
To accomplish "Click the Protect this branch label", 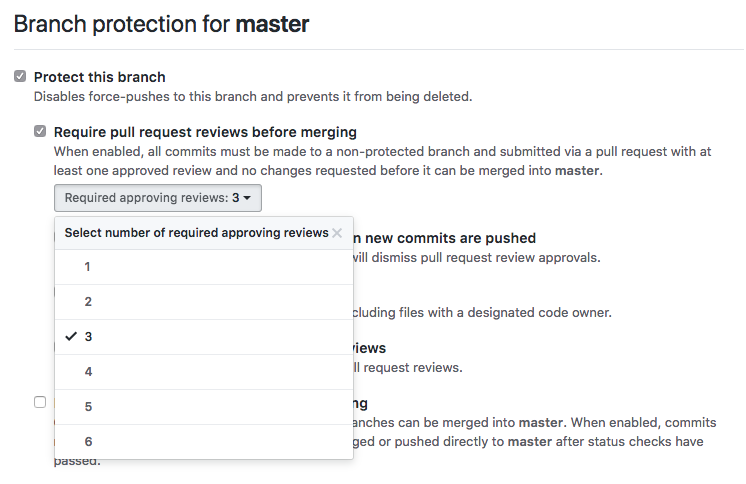I will pyautogui.click(x=100, y=77).
